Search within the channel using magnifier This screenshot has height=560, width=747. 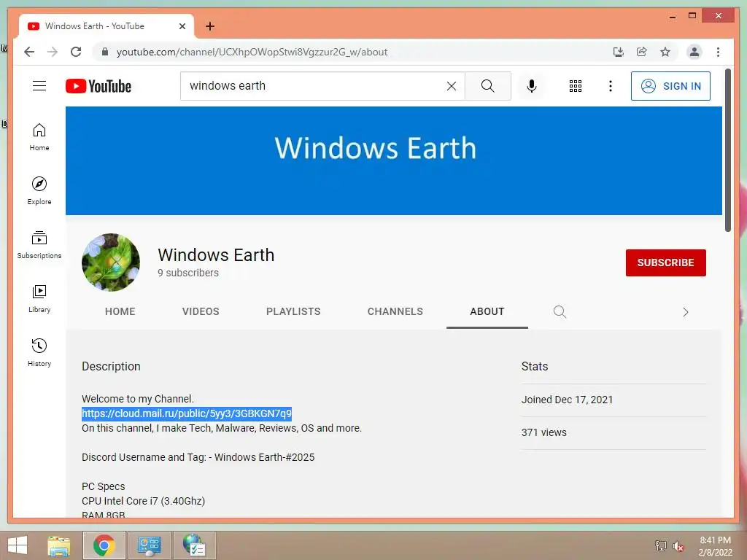[560, 312]
